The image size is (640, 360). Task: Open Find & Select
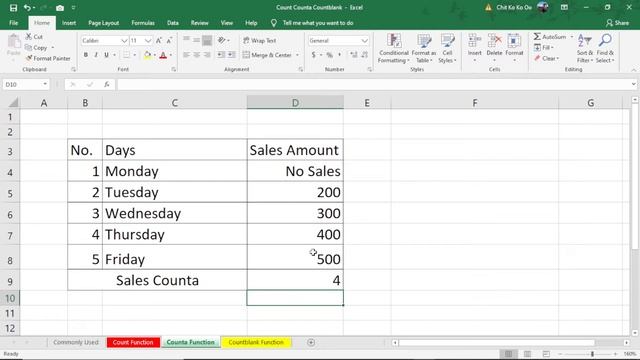click(605, 49)
